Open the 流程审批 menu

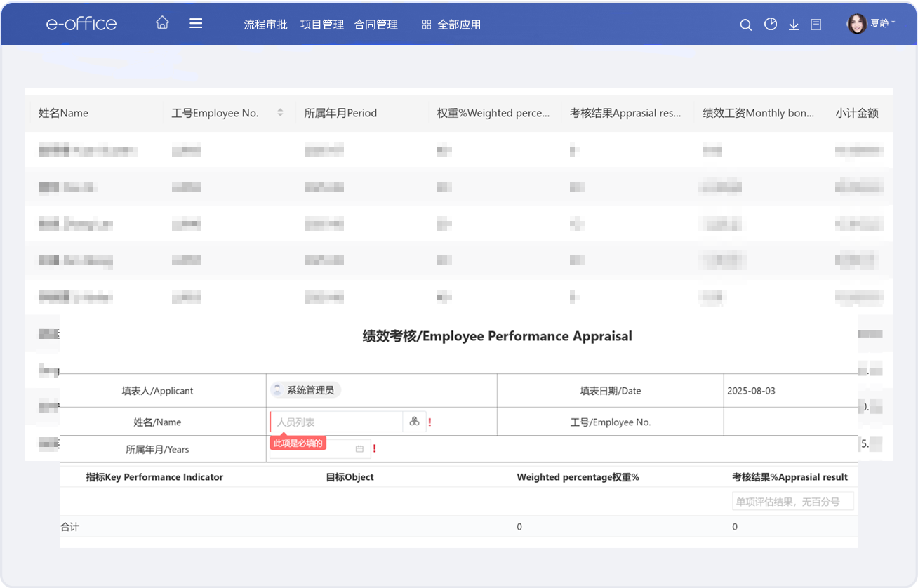[265, 25]
